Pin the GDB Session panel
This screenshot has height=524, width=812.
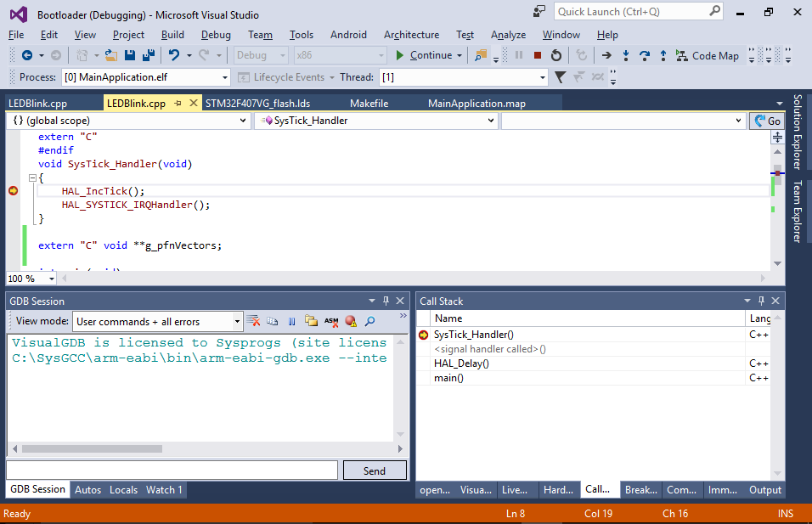click(386, 301)
